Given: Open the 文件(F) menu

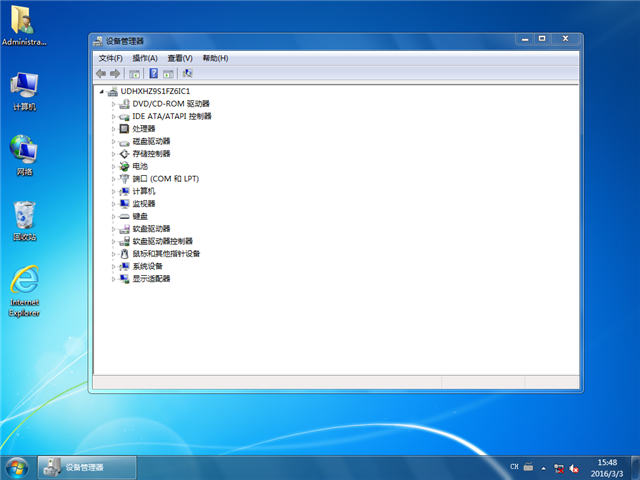Looking at the screenshot, I should [110, 58].
